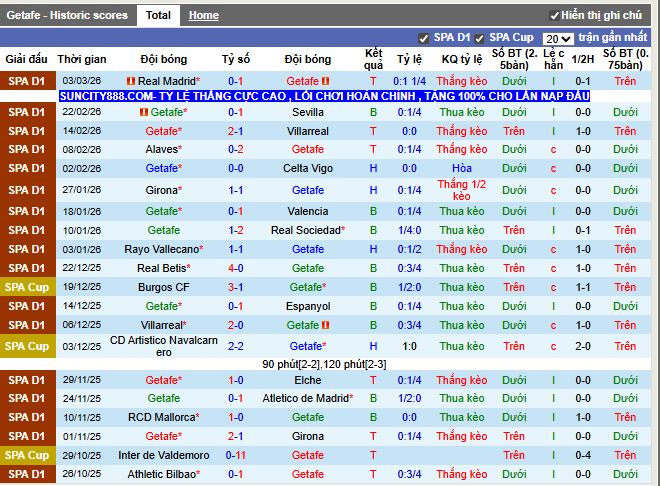Open the 0-11 score for Inter de Valdemoro

236,456
